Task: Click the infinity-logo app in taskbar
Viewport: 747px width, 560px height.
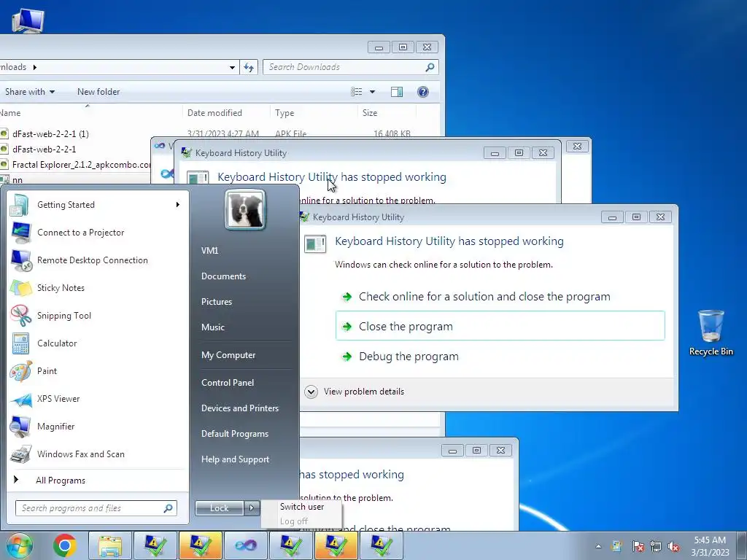Action: pos(245,545)
